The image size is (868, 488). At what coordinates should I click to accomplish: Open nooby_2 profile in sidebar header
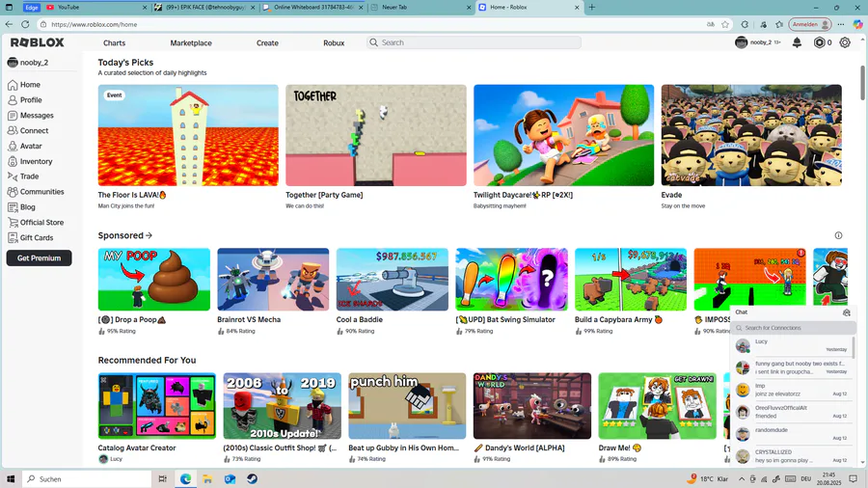point(28,63)
